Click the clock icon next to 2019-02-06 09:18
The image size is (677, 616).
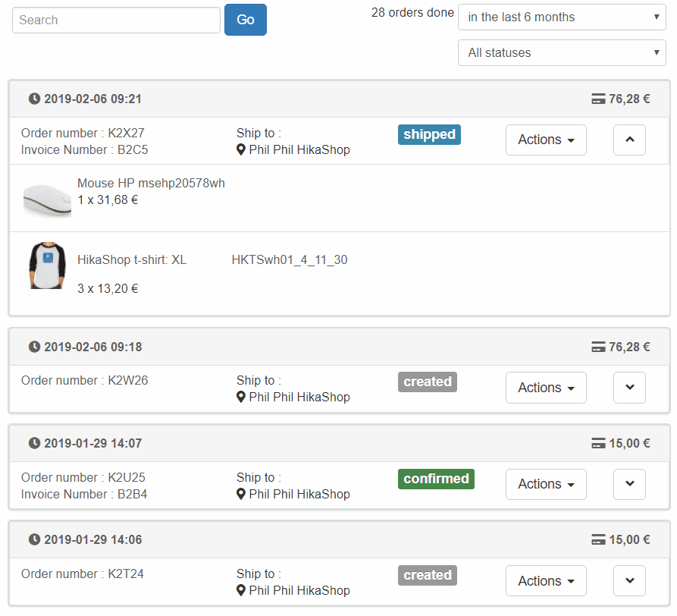34,347
